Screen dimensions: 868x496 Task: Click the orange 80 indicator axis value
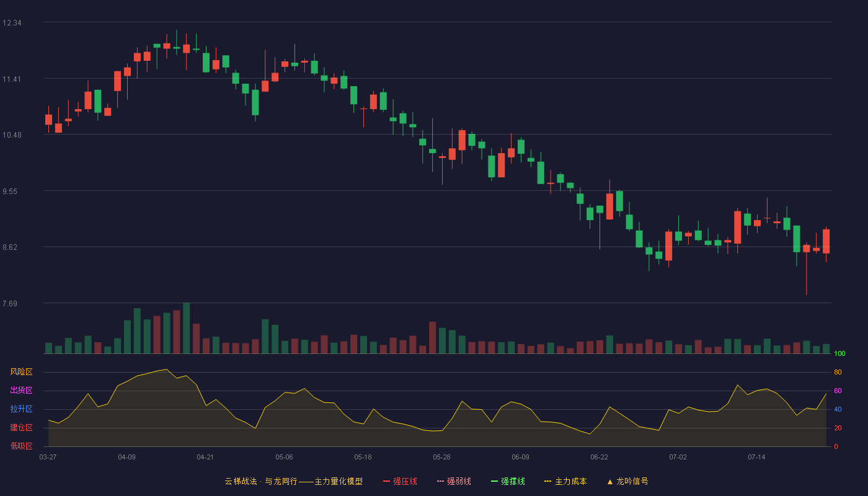(x=838, y=372)
